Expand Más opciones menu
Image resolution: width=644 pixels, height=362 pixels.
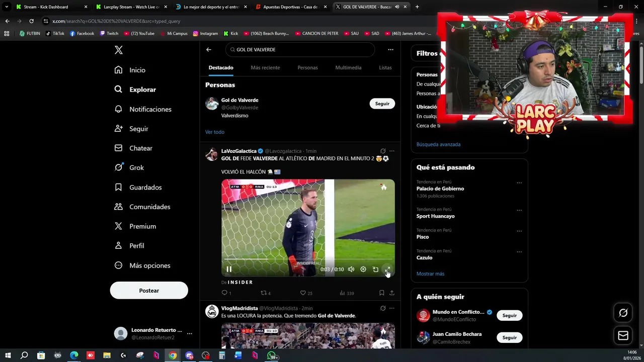(x=143, y=265)
